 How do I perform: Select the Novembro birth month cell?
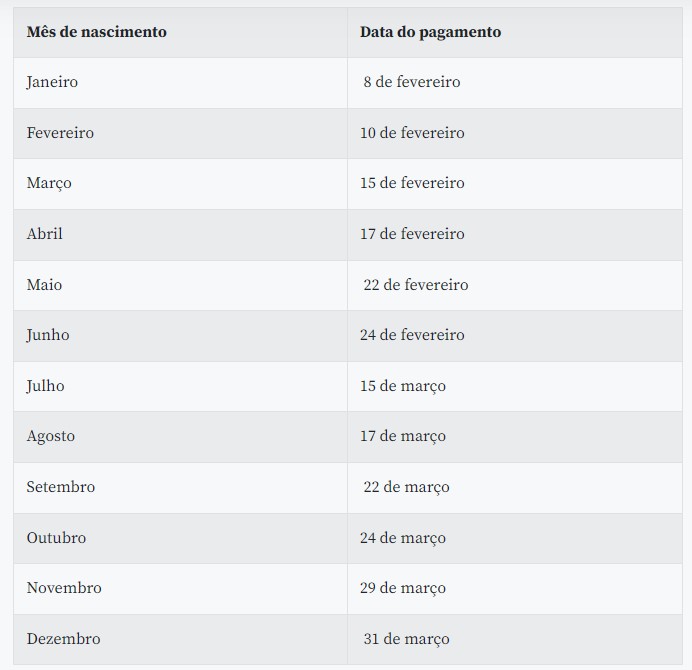point(64,588)
